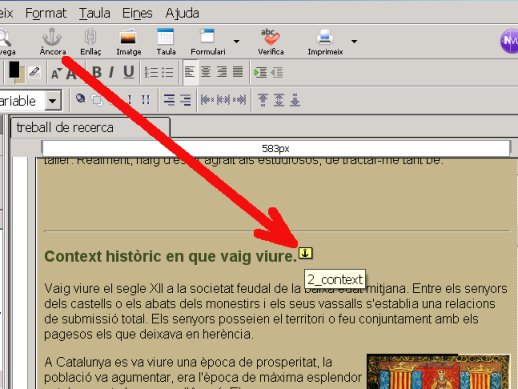Click the paragraph starting A Catalunya es va viure
518x389 pixels.
tap(203, 373)
